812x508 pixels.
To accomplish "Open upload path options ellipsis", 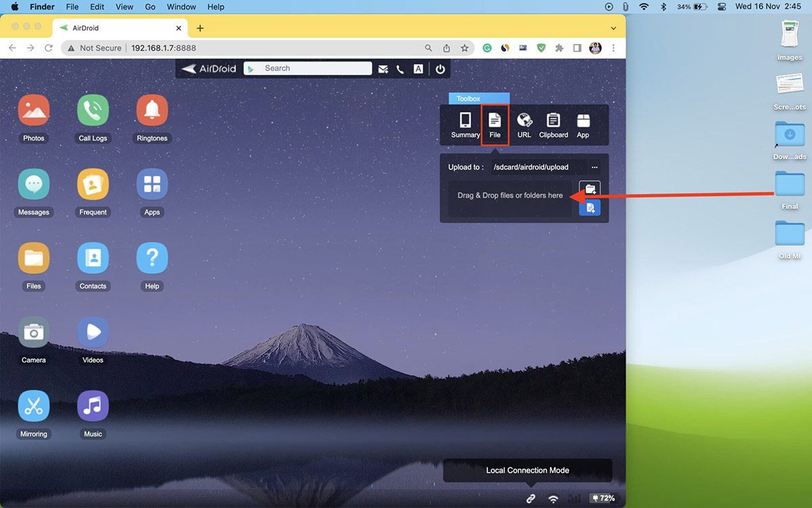I will click(595, 167).
